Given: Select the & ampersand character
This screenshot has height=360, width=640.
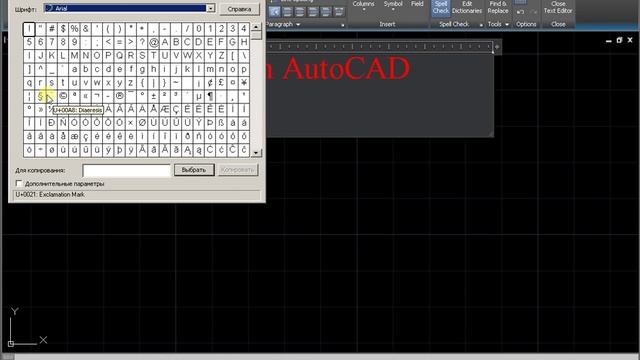Looking at the screenshot, I should pyautogui.click(x=86, y=29).
